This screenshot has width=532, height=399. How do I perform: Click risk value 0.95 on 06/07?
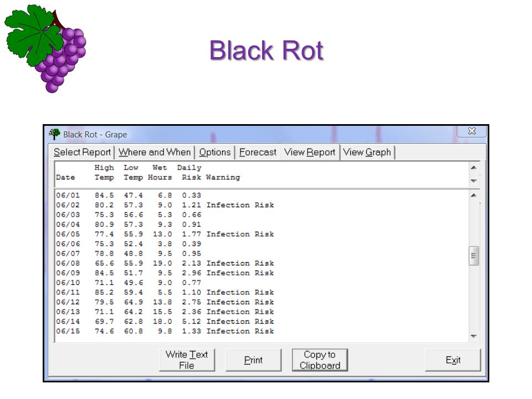191,254
